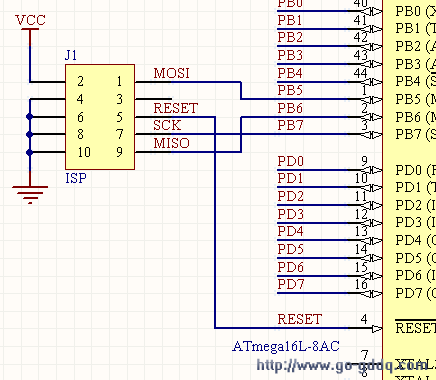Select the PD7 net label
The image size is (436, 380).
pyautogui.click(x=290, y=284)
